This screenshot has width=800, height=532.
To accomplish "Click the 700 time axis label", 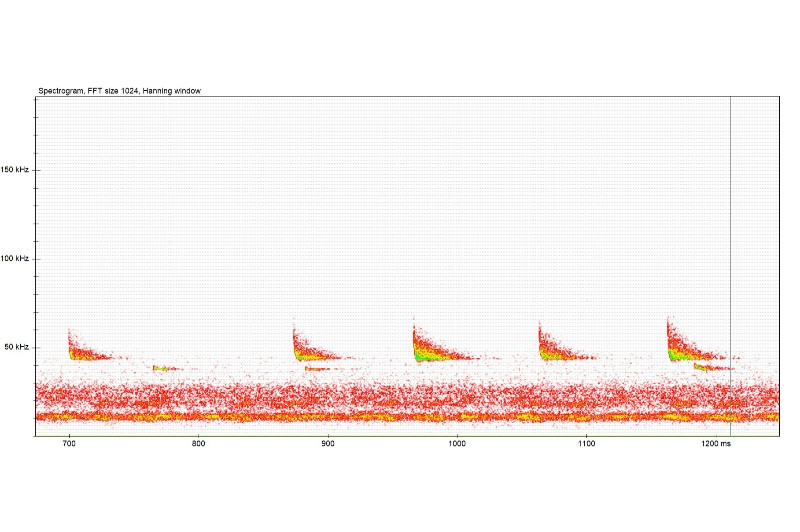I will point(69,444).
